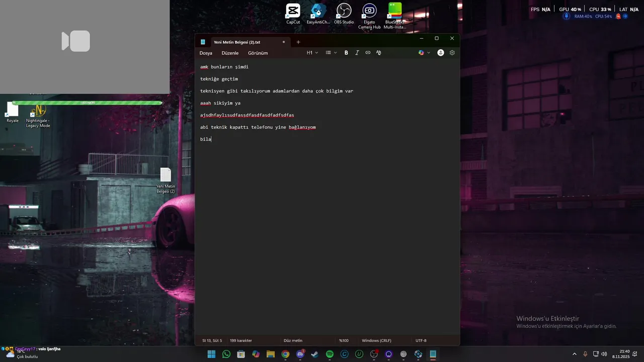Click the %100 zoom level in status bar

pyautogui.click(x=344, y=340)
